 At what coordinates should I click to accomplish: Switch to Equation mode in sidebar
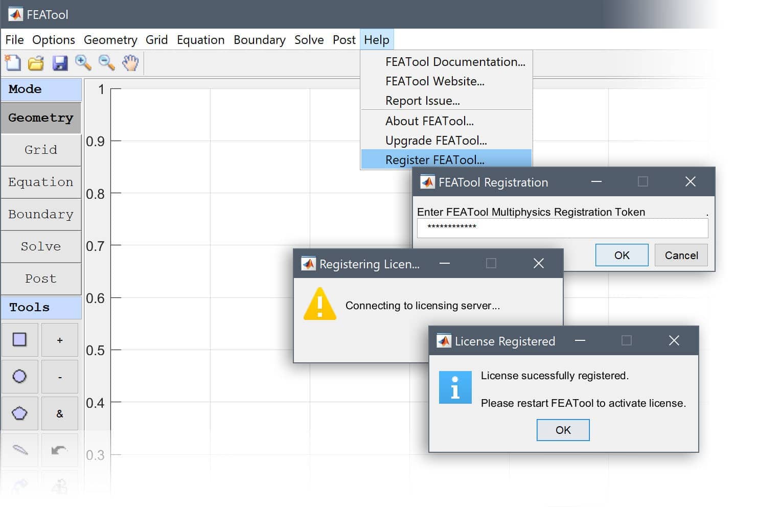point(41,182)
